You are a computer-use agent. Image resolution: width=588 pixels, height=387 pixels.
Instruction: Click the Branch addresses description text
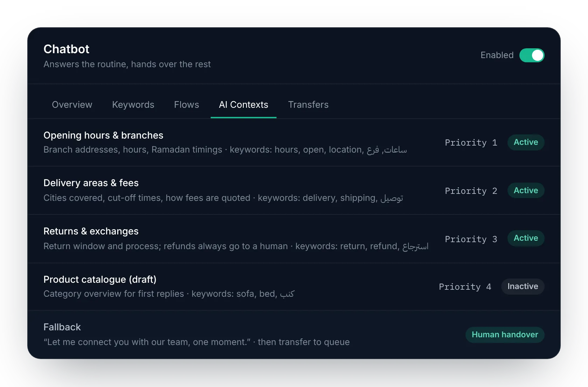225,150
